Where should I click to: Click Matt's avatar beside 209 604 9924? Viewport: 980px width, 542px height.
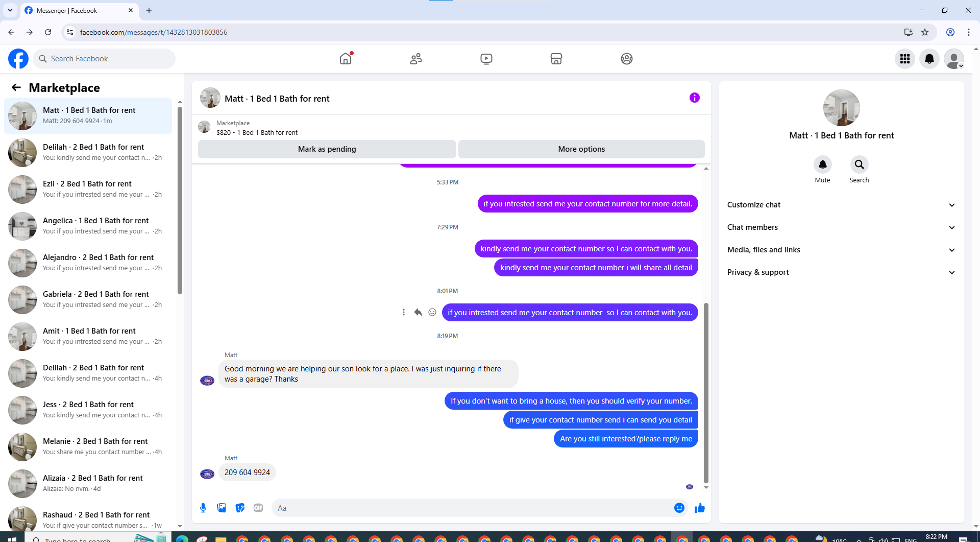207,474
